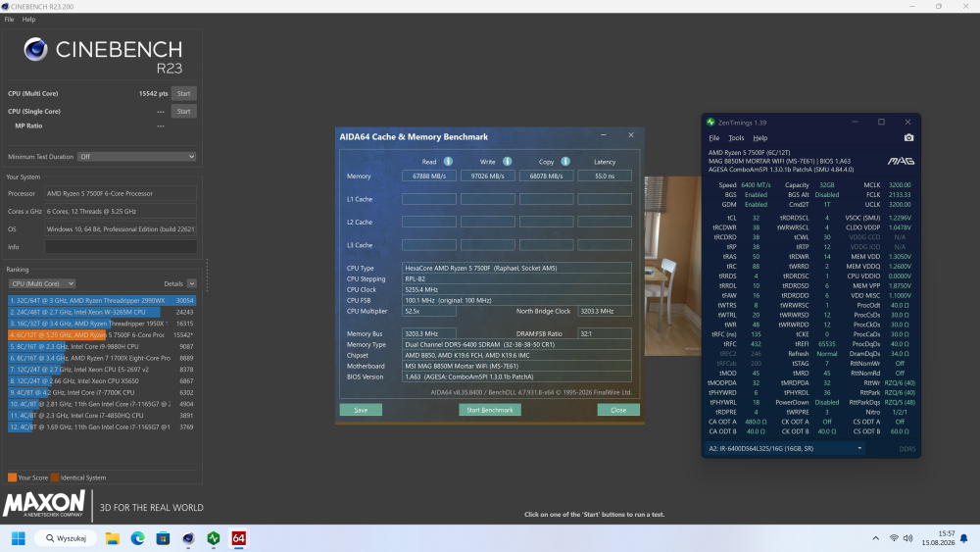Screen dimensions: 980x552
Task: Click Start Benchmark in AIDA64
Action: point(490,410)
